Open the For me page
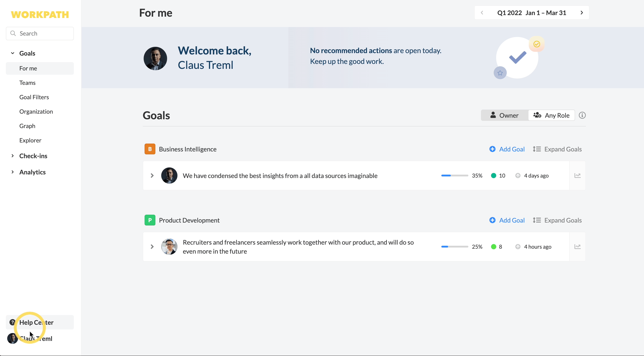The width and height of the screenshot is (644, 356). point(40,68)
